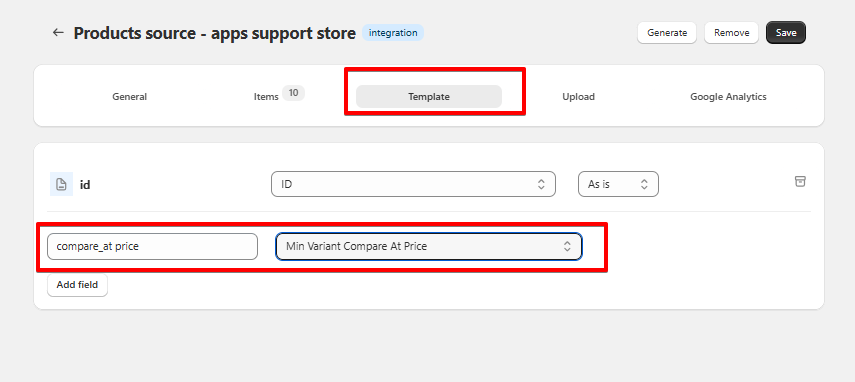The height and width of the screenshot is (382, 855).
Task: Click the Generate button
Action: tap(667, 33)
